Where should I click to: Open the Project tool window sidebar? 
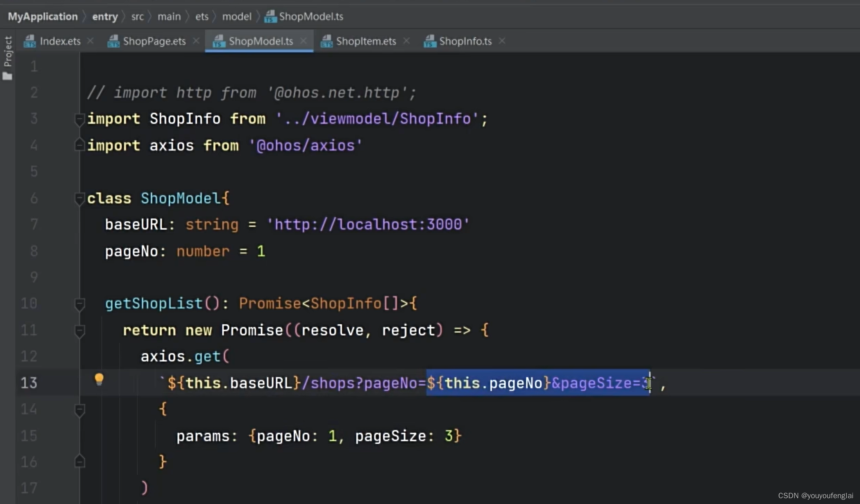click(x=7, y=58)
